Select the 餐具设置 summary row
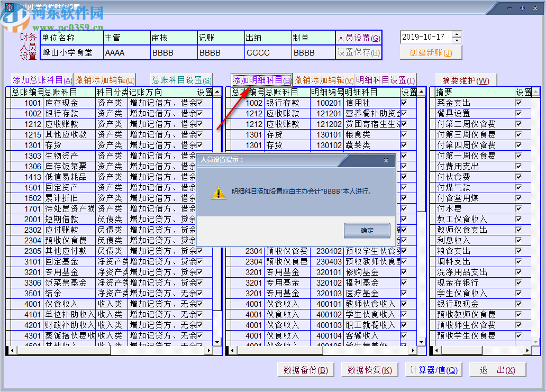The height and width of the screenshot is (392, 546). tap(480, 113)
